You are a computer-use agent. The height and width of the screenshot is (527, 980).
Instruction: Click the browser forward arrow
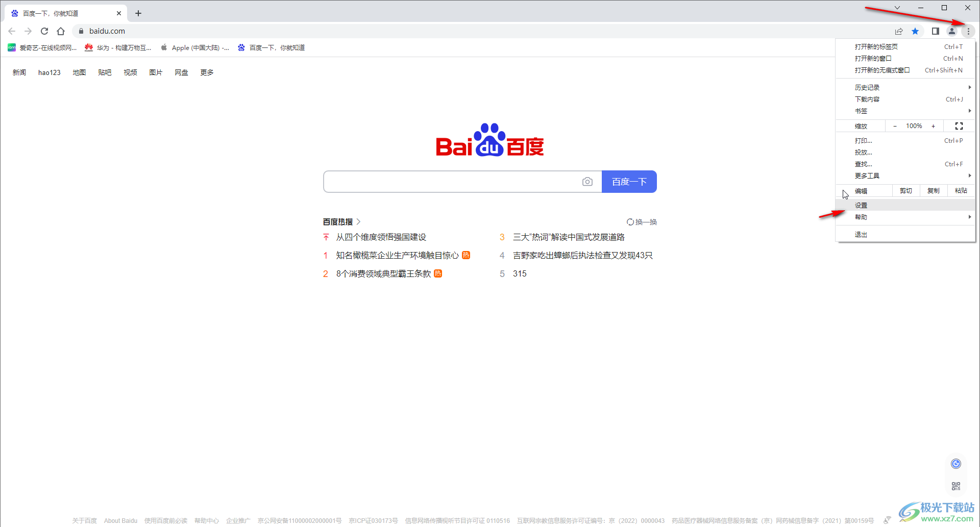[28, 31]
